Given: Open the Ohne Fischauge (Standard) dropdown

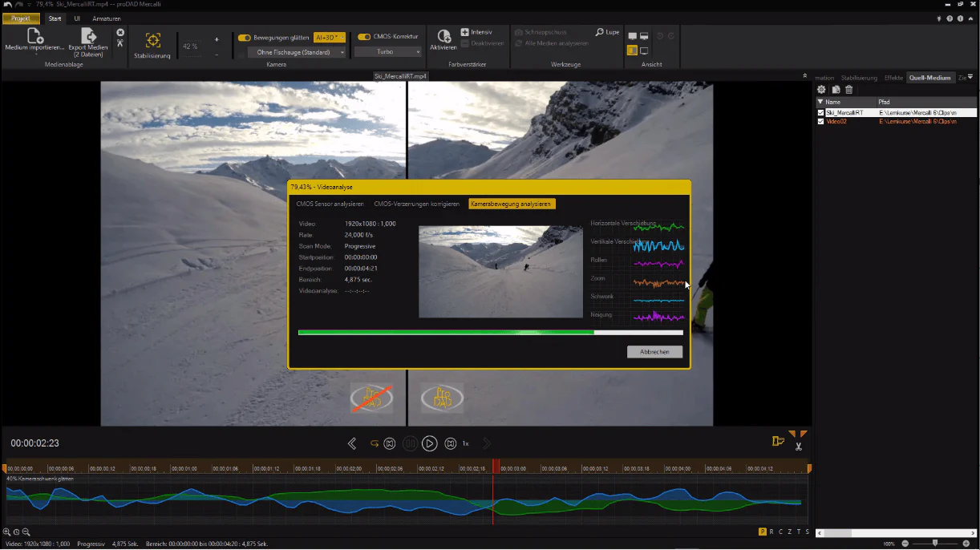Looking at the screenshot, I should [x=297, y=52].
